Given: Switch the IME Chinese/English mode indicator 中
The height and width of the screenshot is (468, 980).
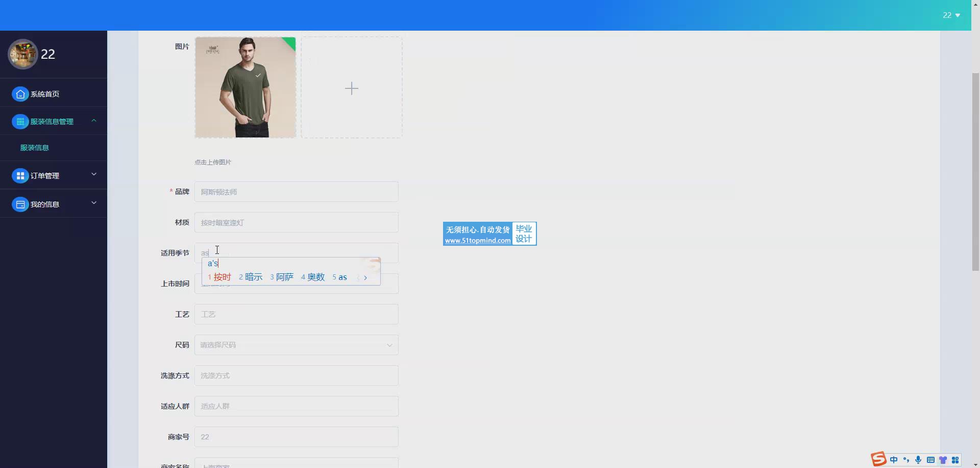Looking at the screenshot, I should pyautogui.click(x=894, y=460).
